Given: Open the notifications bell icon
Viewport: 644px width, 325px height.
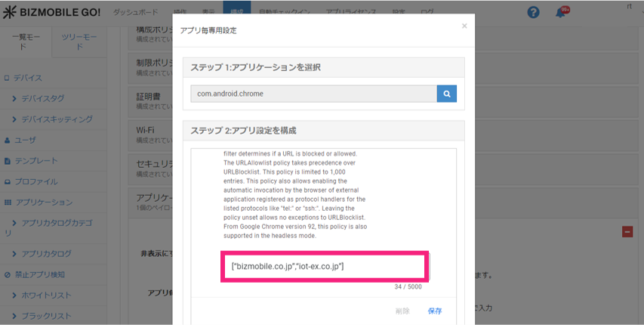Looking at the screenshot, I should click(560, 13).
